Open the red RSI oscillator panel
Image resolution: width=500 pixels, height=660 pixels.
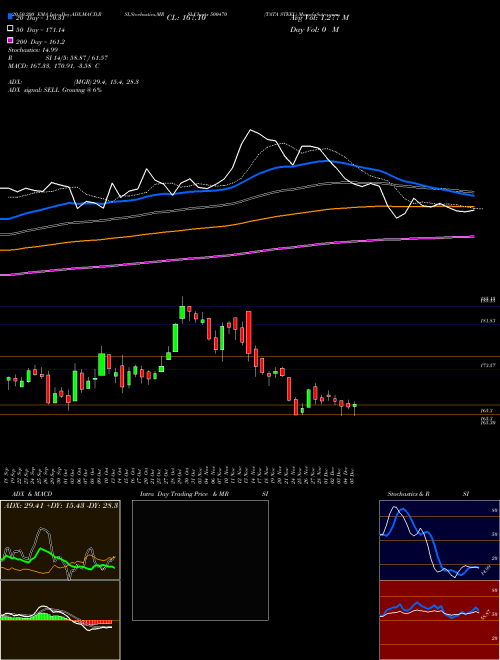pos(439,620)
